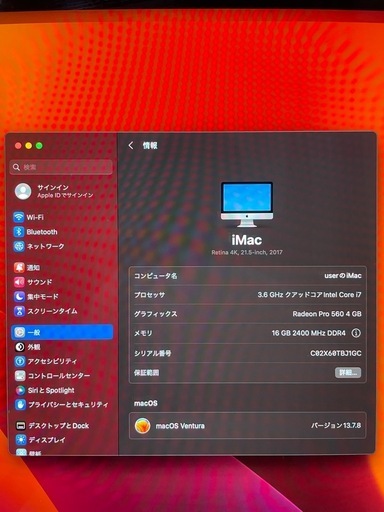
Task: Click the Apple ID avatar icon
Action: (23, 191)
